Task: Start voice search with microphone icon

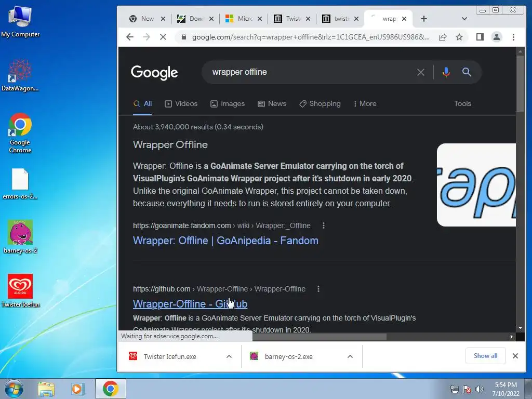Action: click(446, 72)
